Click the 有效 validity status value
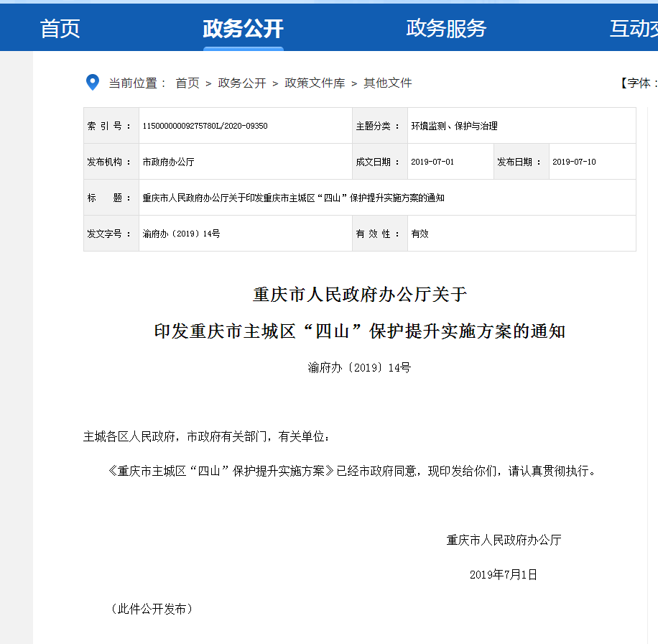 pos(420,234)
